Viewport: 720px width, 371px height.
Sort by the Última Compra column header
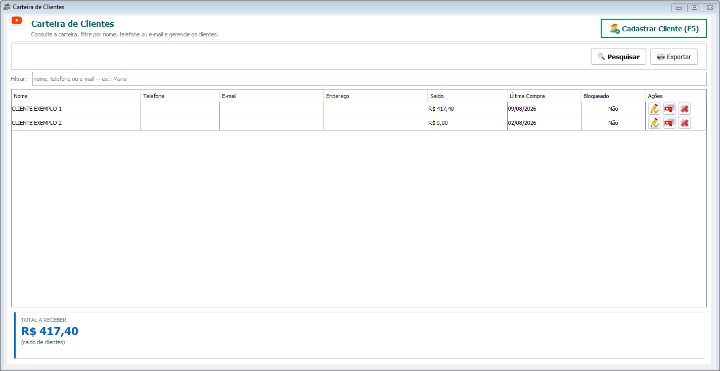tap(544, 96)
